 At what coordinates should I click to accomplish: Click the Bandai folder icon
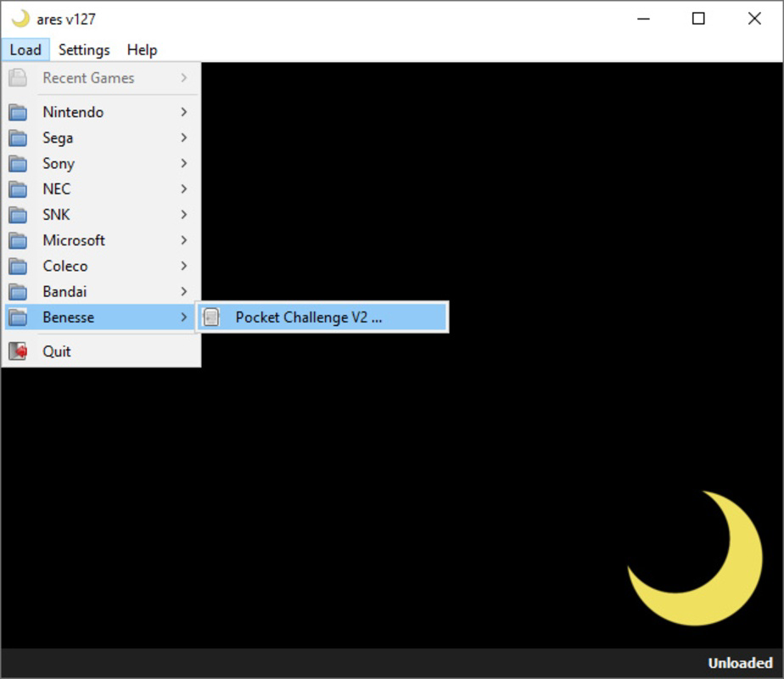click(x=18, y=291)
